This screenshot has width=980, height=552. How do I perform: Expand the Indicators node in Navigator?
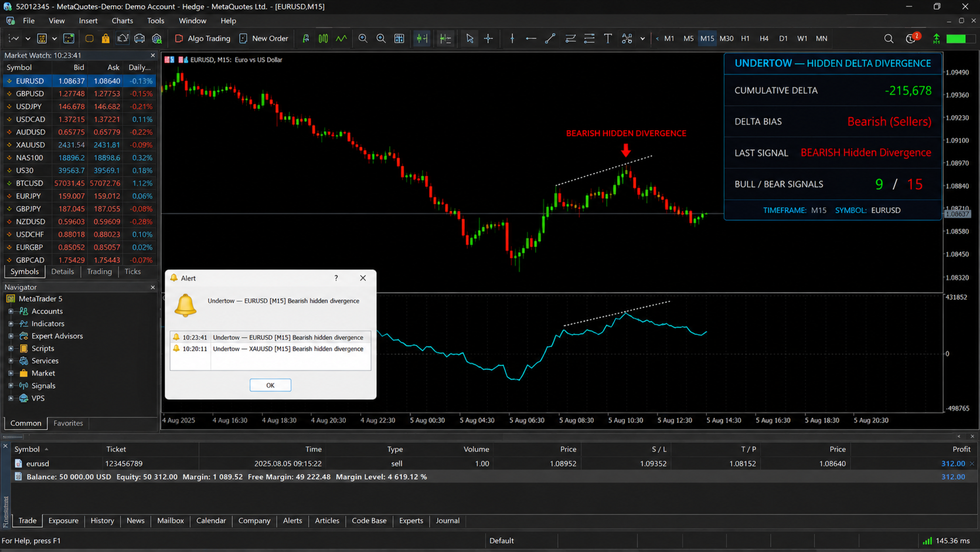pos(11,324)
